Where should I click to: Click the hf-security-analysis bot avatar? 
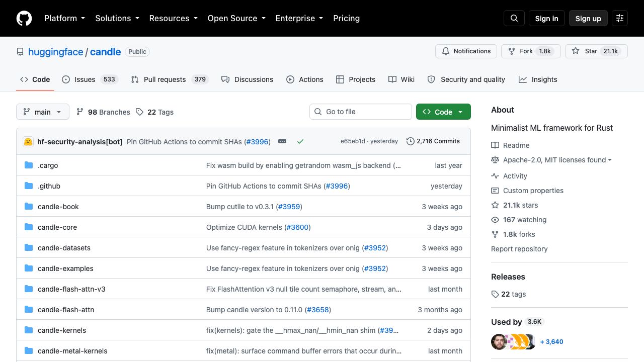[28, 142]
